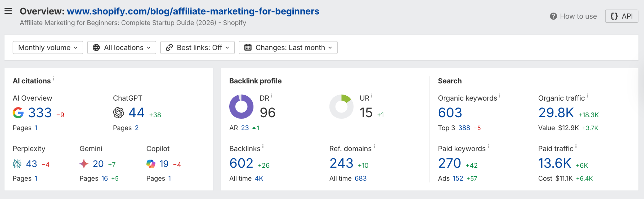Open AI Overview value 333
This screenshot has height=199, width=644.
[x=40, y=113]
